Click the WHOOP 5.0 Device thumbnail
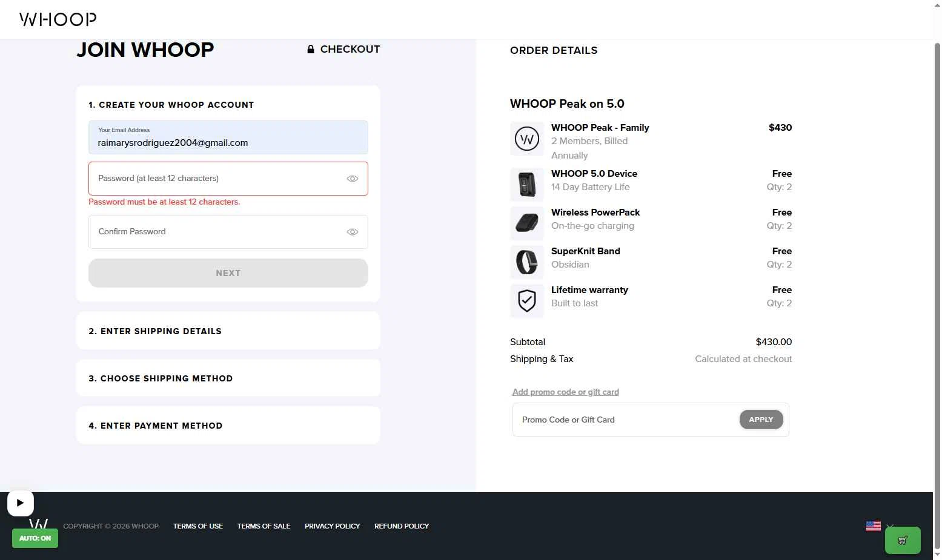942x560 pixels. click(x=527, y=185)
